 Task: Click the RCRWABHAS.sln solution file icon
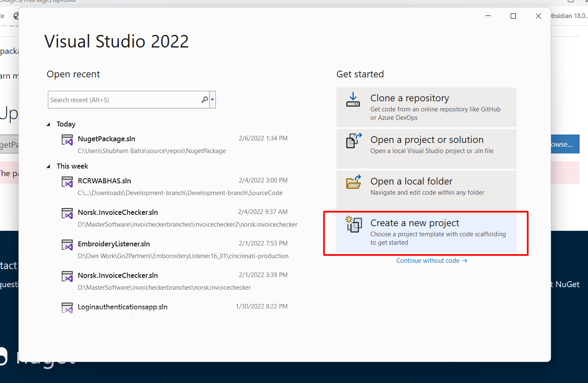click(67, 182)
